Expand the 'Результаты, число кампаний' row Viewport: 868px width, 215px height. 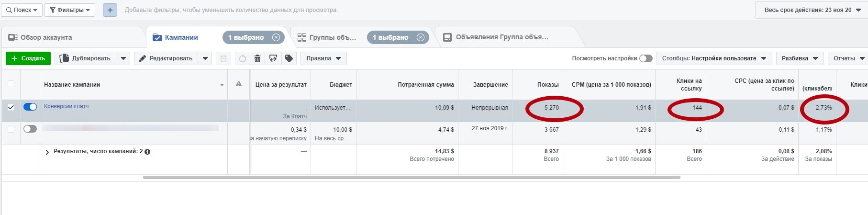[47, 152]
